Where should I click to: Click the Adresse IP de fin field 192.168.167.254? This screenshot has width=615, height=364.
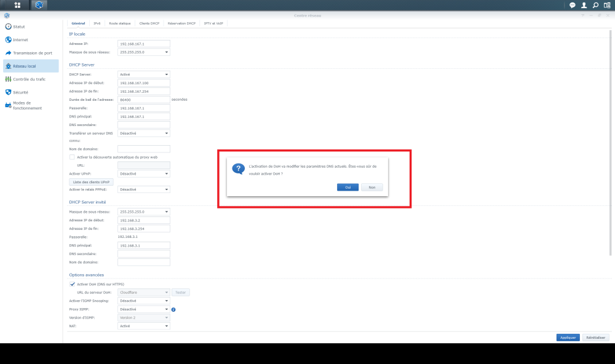coord(144,91)
